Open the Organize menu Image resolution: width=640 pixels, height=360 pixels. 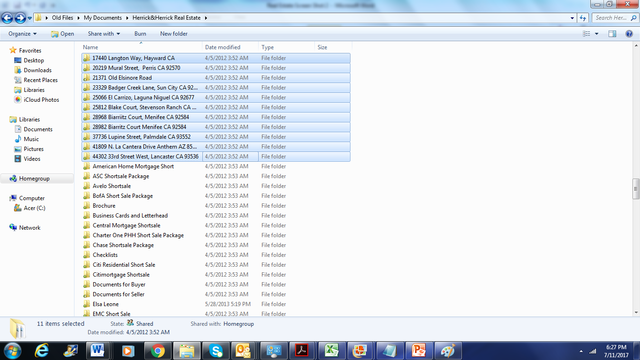22,34
